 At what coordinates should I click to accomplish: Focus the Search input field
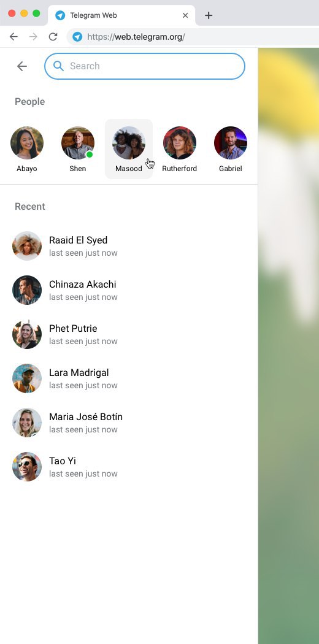pos(145,66)
